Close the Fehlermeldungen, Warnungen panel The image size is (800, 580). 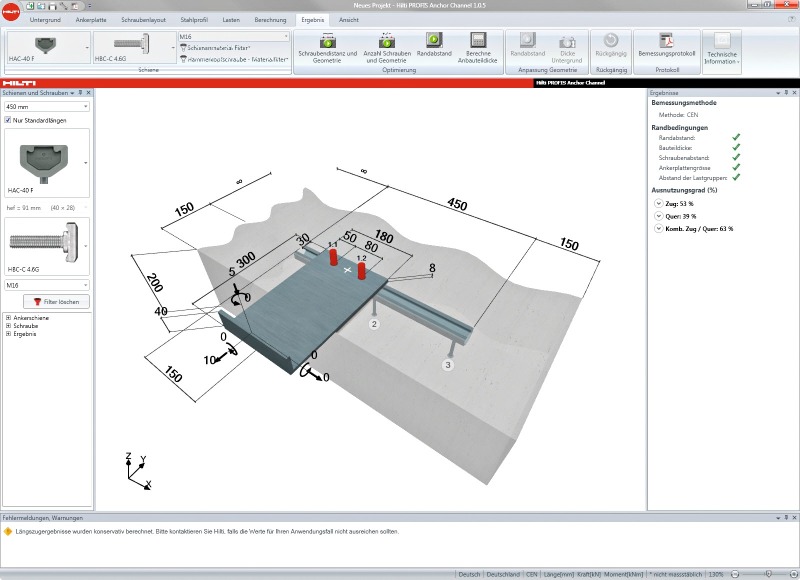pos(794,517)
